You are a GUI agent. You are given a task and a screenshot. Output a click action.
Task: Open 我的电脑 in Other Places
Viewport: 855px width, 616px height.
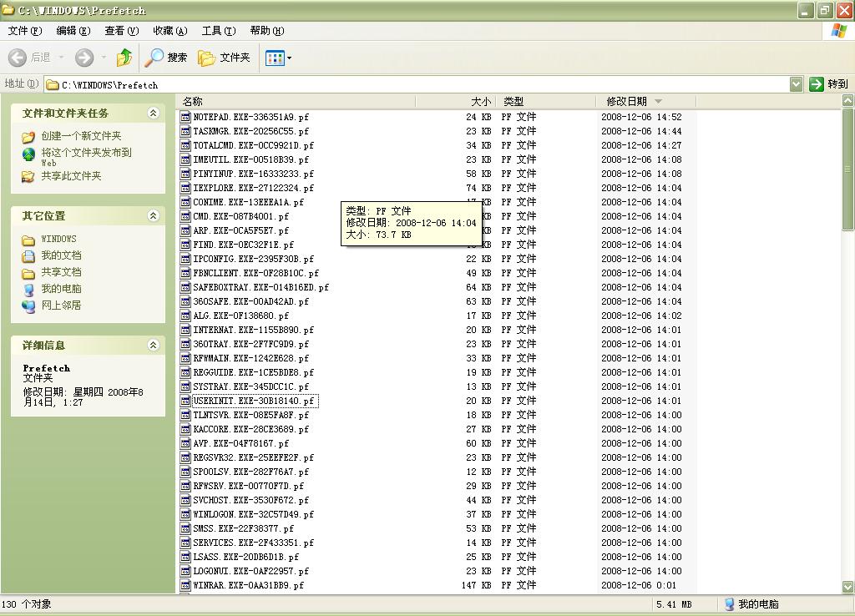click(61, 289)
